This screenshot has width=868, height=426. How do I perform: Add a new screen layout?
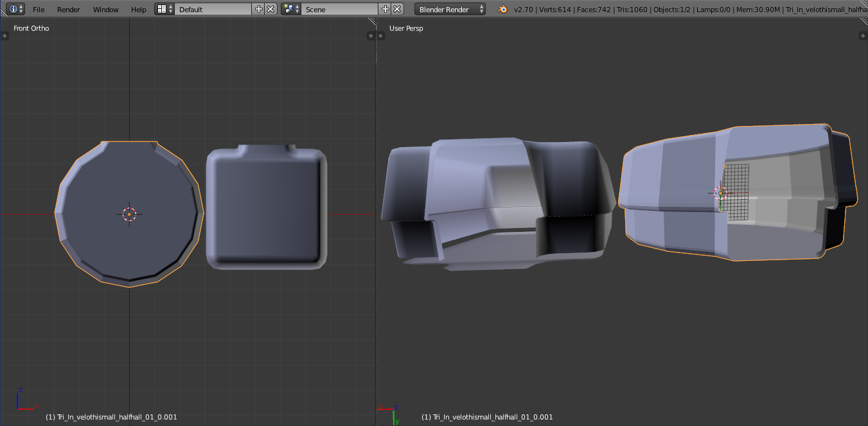[259, 9]
